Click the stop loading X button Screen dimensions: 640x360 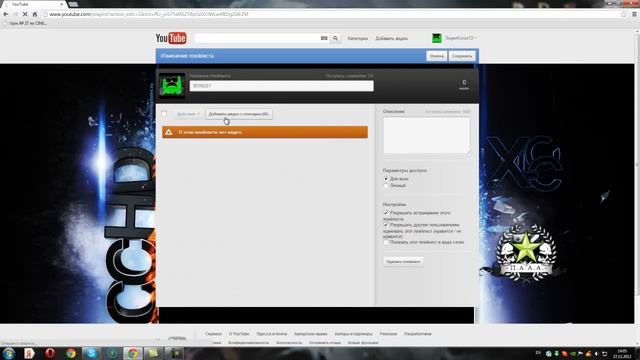(25, 14)
